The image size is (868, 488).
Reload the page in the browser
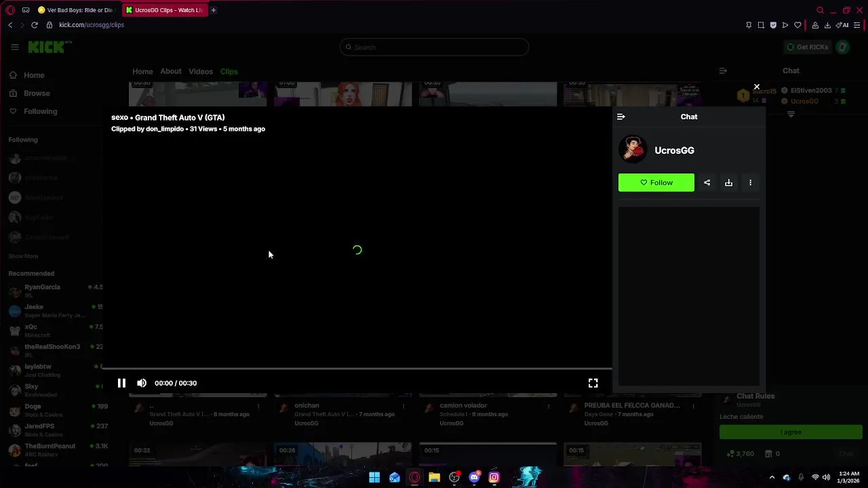pyautogui.click(x=34, y=25)
